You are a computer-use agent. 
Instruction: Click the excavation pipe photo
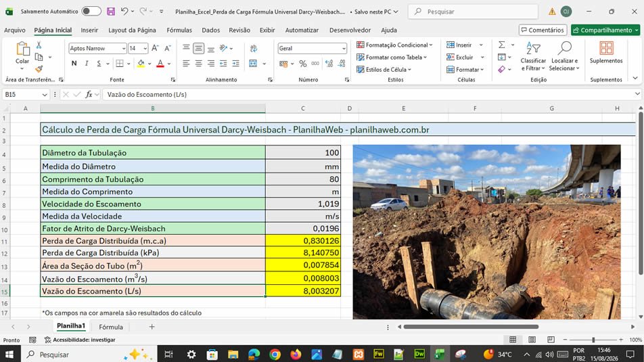tap(486, 231)
